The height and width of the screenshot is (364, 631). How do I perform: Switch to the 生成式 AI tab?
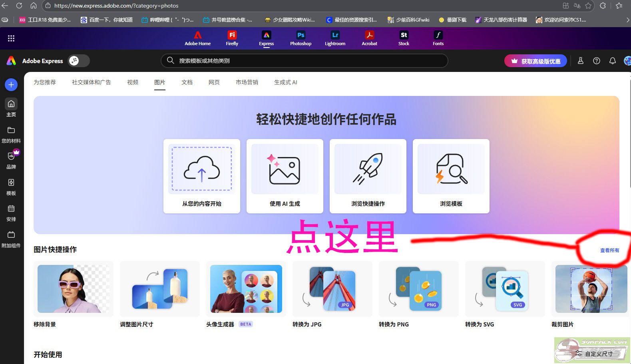click(x=285, y=82)
